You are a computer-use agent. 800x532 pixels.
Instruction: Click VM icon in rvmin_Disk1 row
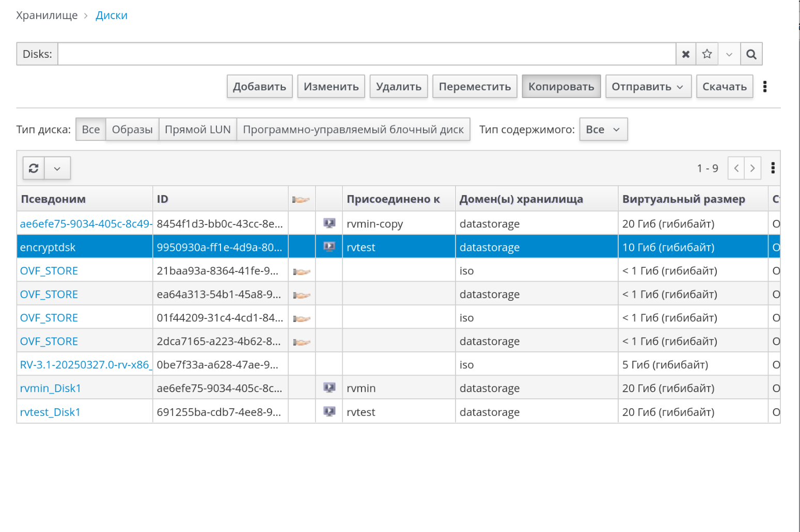329,388
